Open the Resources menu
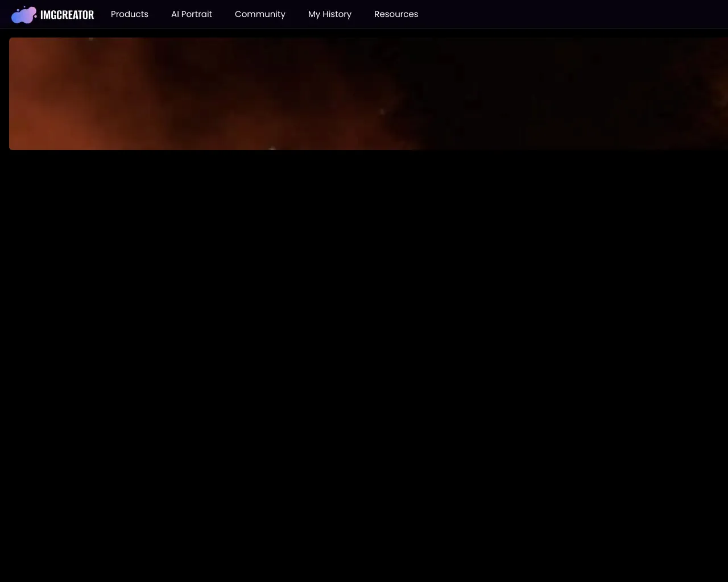728x582 pixels. (x=396, y=14)
